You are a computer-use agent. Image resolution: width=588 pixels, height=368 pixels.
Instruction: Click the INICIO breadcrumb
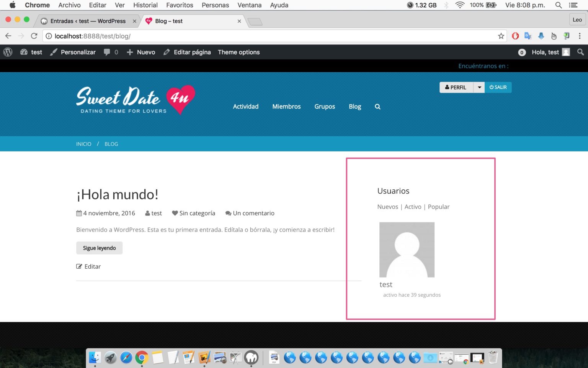pyautogui.click(x=84, y=144)
